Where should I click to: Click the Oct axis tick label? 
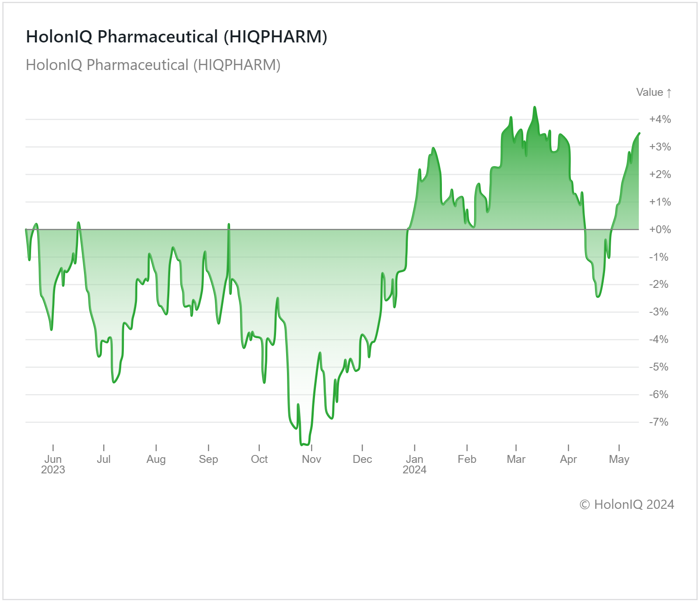pyautogui.click(x=259, y=459)
